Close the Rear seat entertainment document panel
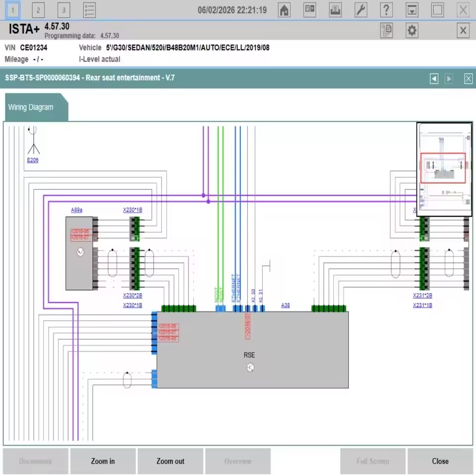The image size is (476, 476). (x=469, y=79)
